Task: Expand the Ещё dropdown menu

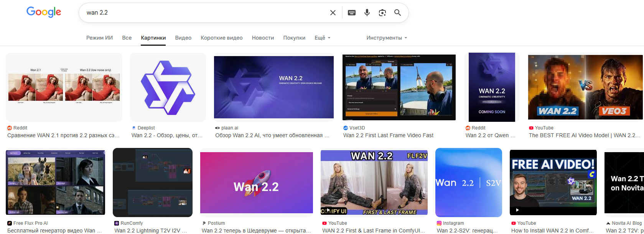Action: (x=323, y=38)
